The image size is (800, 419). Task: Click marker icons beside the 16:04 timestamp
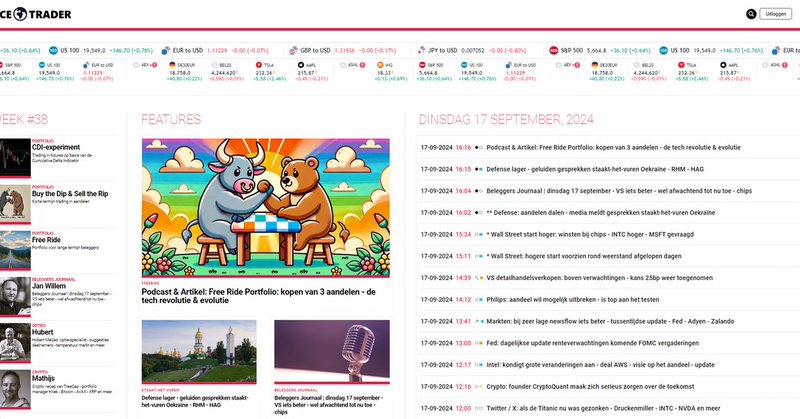tap(479, 191)
